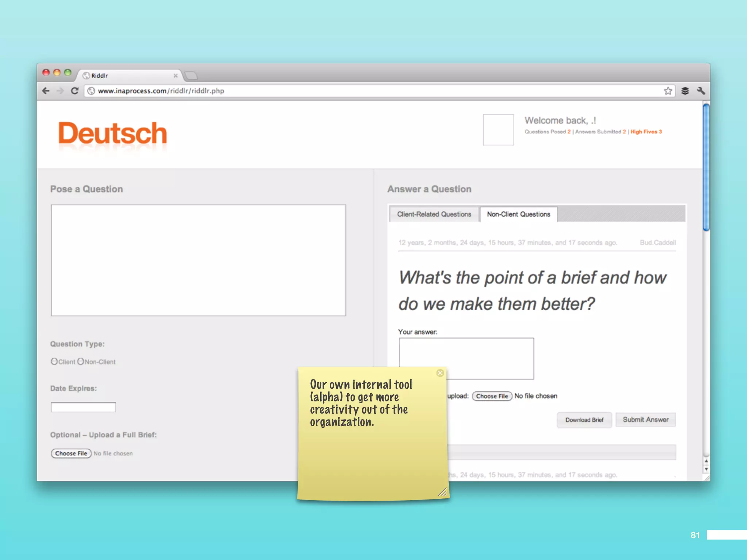This screenshot has width=747, height=560.
Task: Select the Client radio button
Action: [54, 361]
